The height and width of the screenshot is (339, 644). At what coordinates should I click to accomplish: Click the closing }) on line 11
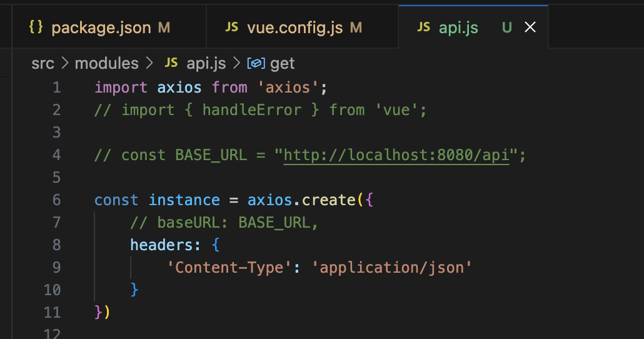pos(103,313)
